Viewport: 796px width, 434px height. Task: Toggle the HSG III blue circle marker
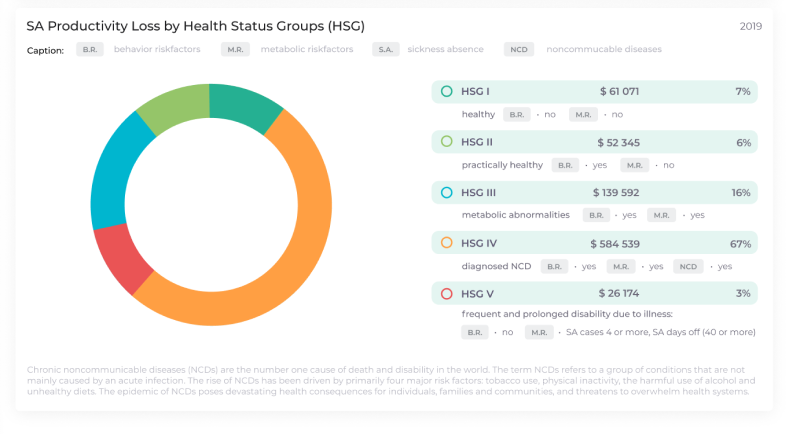point(447,192)
